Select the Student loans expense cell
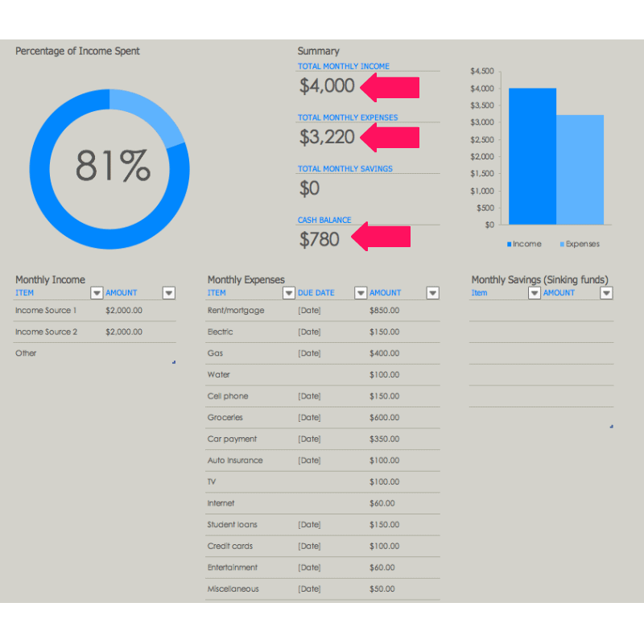Viewport: 644px width, 644px height. (232, 525)
